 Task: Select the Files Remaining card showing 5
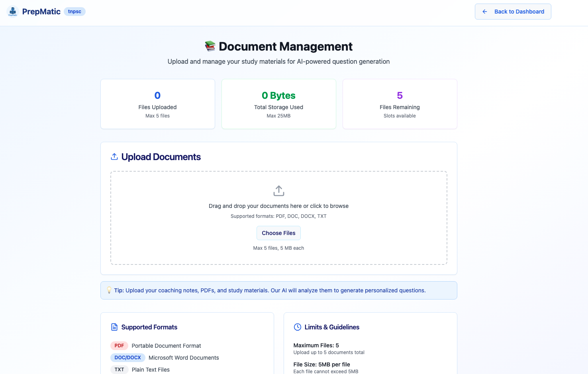(x=400, y=104)
